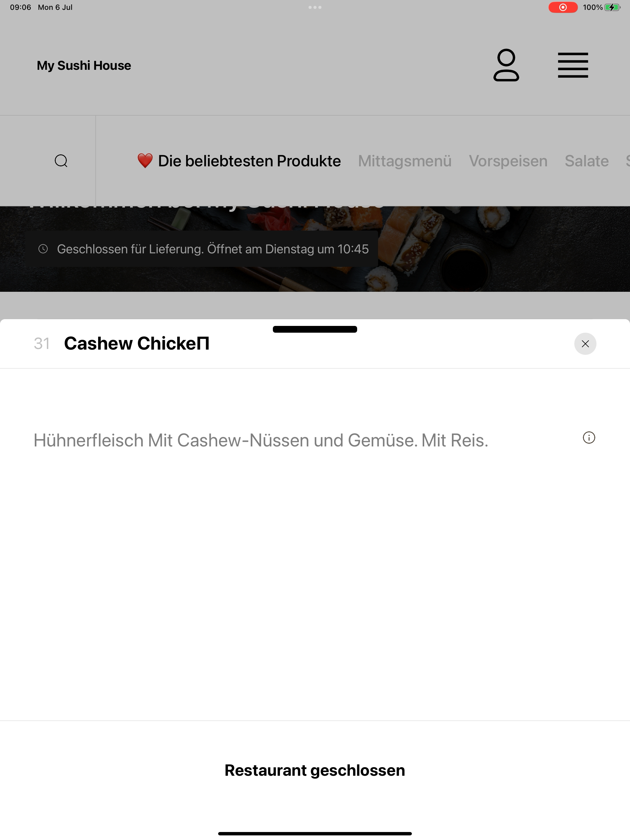Close the Cashew Chicken sheet

pos(585,344)
